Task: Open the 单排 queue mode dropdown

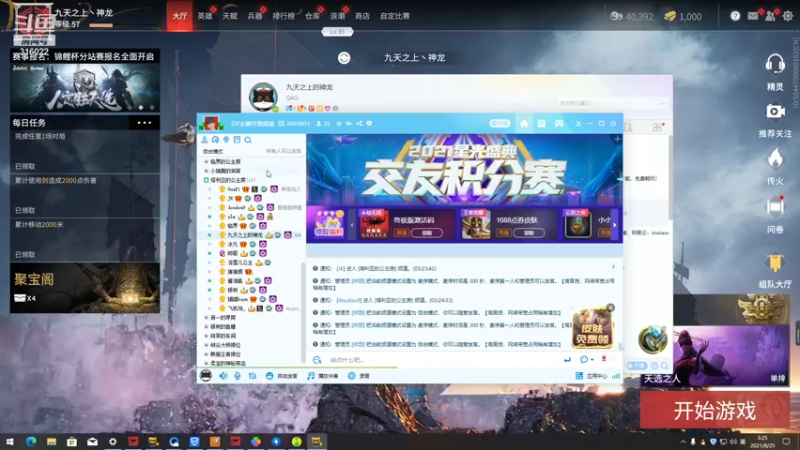Action: click(778, 379)
